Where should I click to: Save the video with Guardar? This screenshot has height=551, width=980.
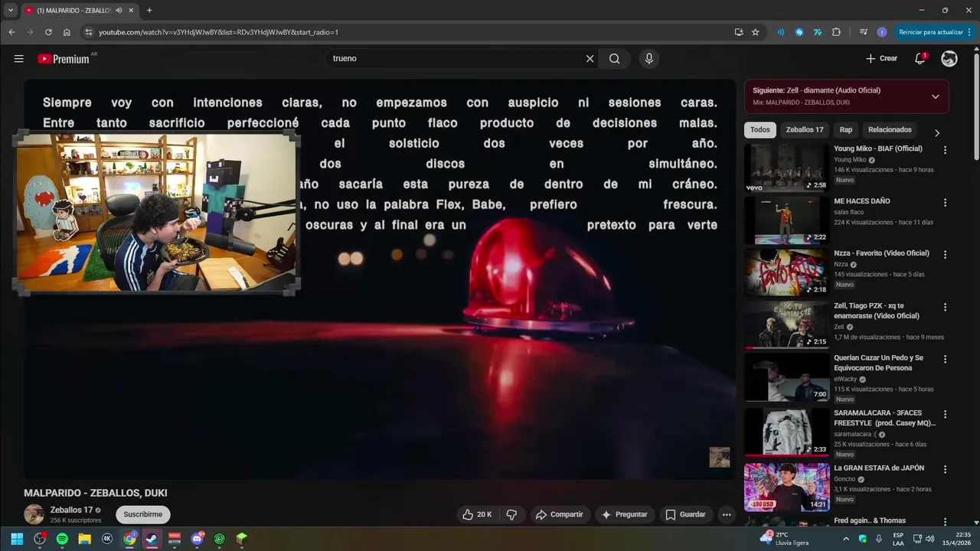pos(686,514)
